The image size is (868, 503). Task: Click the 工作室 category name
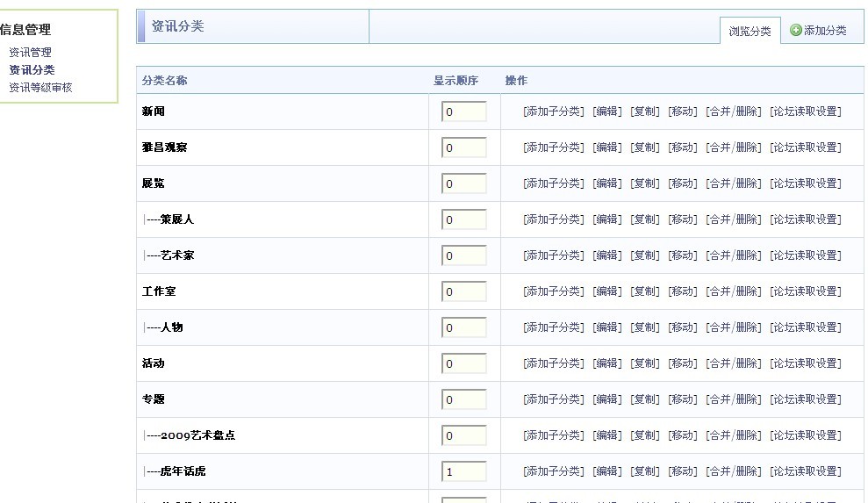coord(159,291)
